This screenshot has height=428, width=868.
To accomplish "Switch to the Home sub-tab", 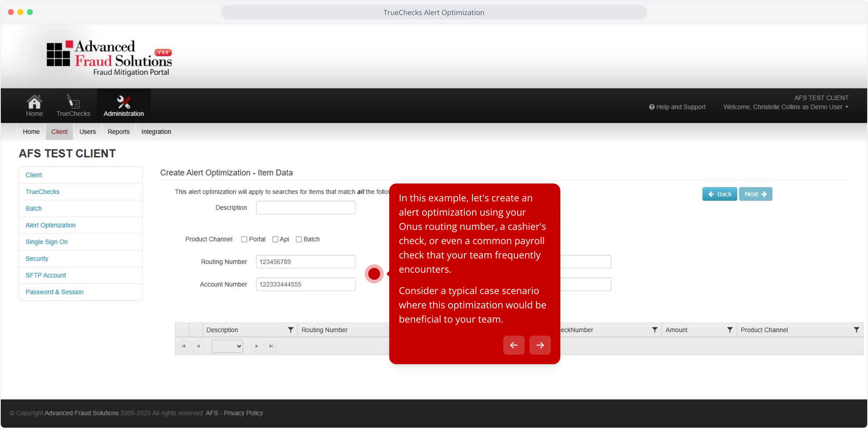I will tap(31, 132).
